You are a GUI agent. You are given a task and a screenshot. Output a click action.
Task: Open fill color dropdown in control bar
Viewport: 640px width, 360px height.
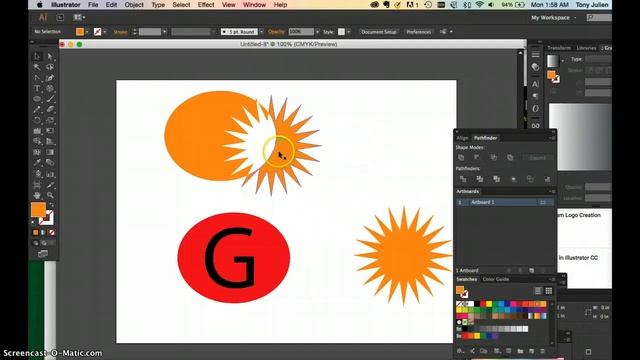tap(87, 32)
